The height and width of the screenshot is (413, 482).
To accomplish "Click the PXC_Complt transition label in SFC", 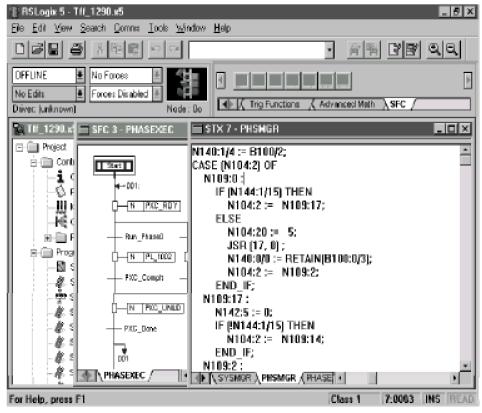I will click(x=144, y=278).
